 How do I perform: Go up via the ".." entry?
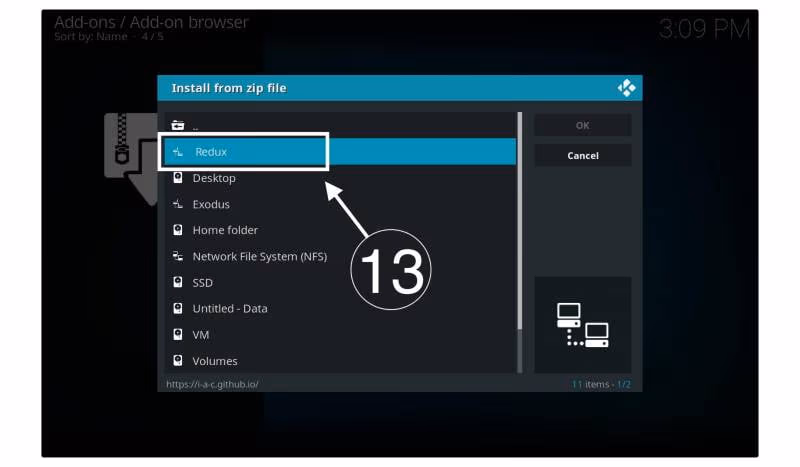click(x=196, y=126)
